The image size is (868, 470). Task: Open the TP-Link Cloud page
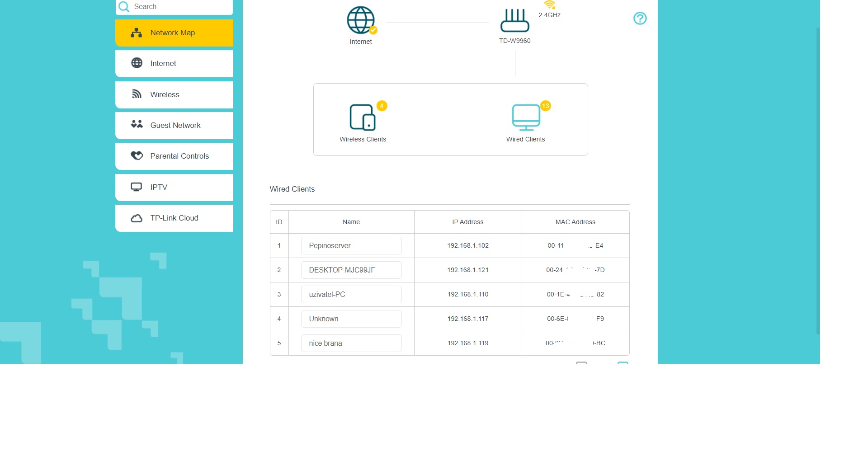pyautogui.click(x=174, y=218)
